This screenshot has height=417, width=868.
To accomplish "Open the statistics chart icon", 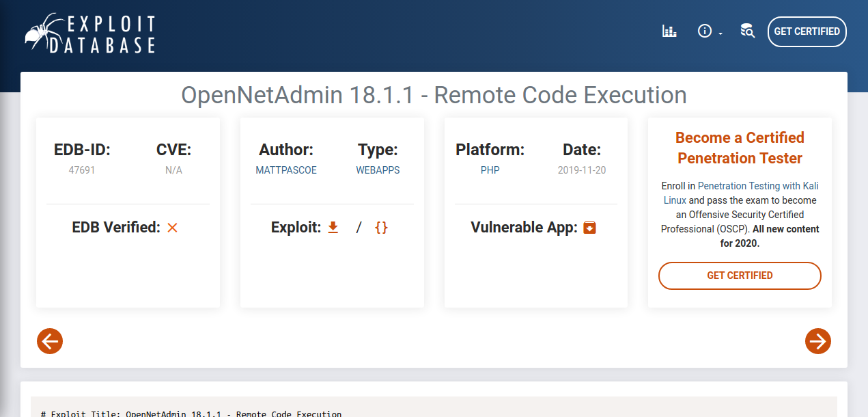I will coord(669,31).
